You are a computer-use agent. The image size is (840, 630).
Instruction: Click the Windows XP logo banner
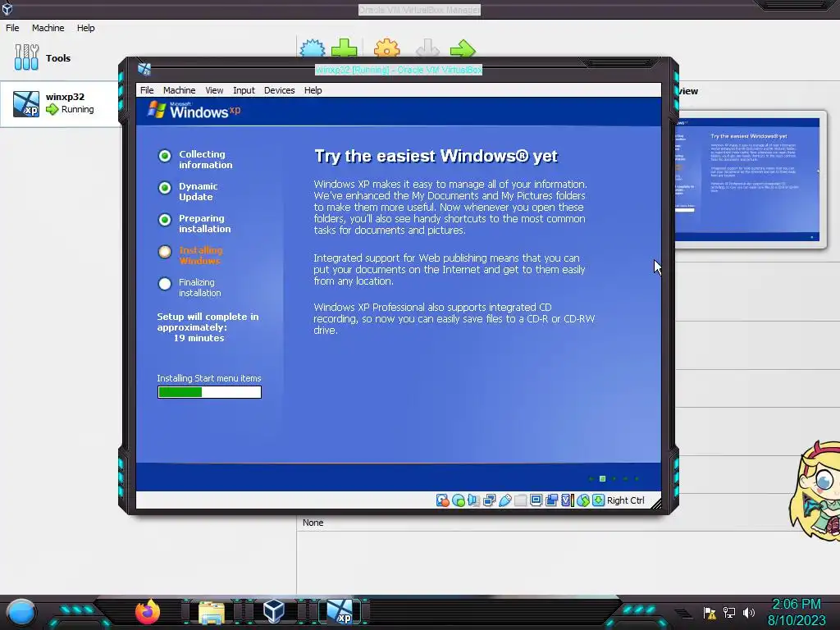[194, 111]
